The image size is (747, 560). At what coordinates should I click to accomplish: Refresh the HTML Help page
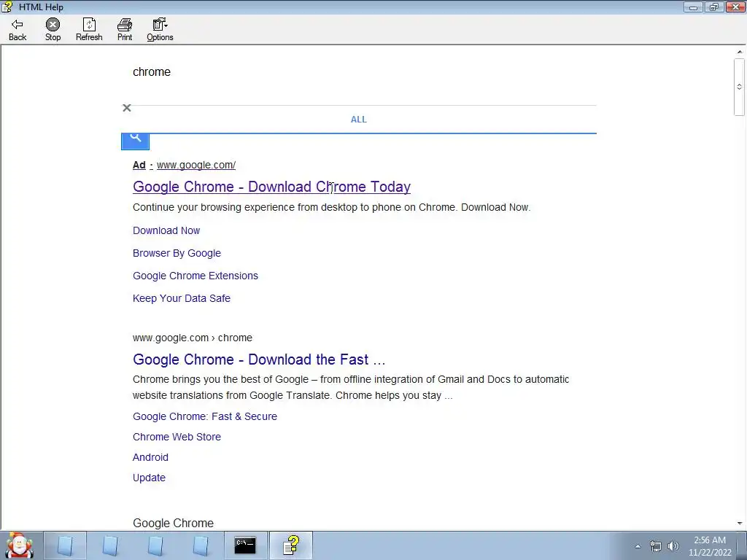tap(89, 29)
